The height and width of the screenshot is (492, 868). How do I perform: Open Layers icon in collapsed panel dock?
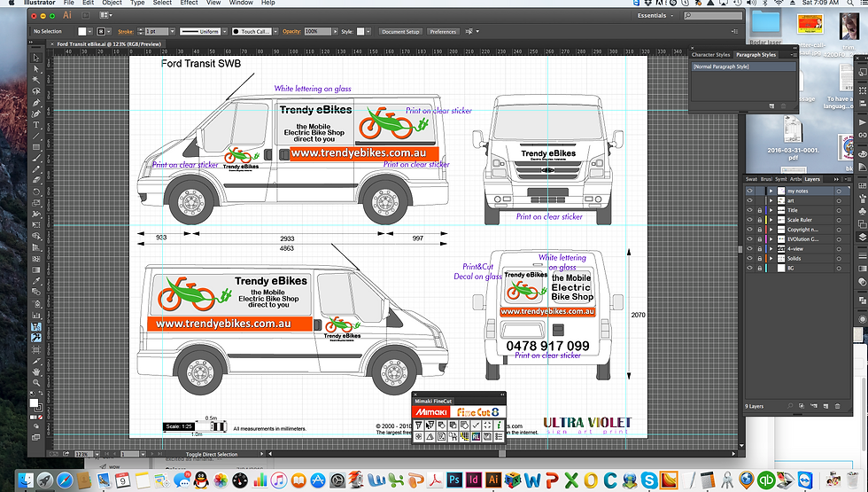(863, 237)
